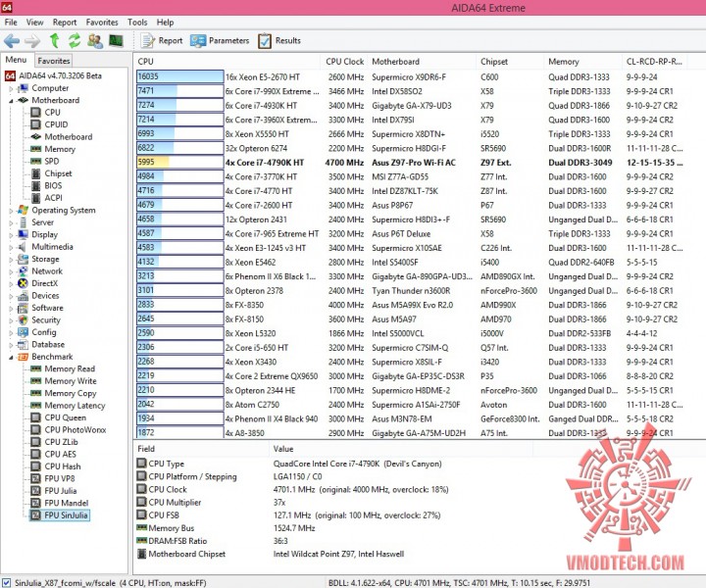Click the Manage users toolbar icon

click(95, 41)
